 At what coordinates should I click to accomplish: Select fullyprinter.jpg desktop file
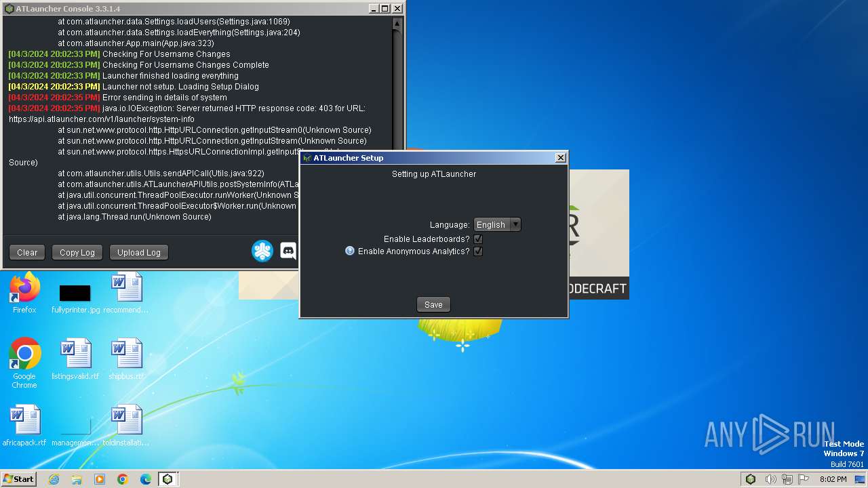(75, 298)
